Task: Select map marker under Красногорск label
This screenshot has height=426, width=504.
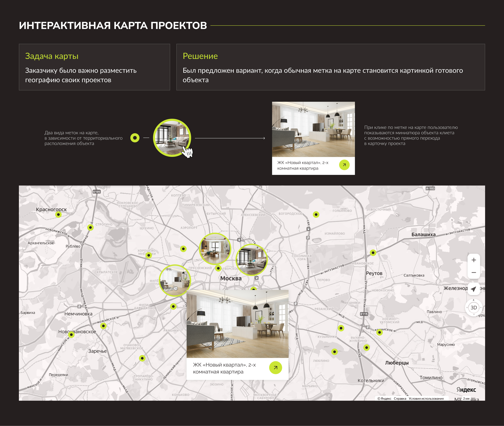Action: (x=58, y=214)
